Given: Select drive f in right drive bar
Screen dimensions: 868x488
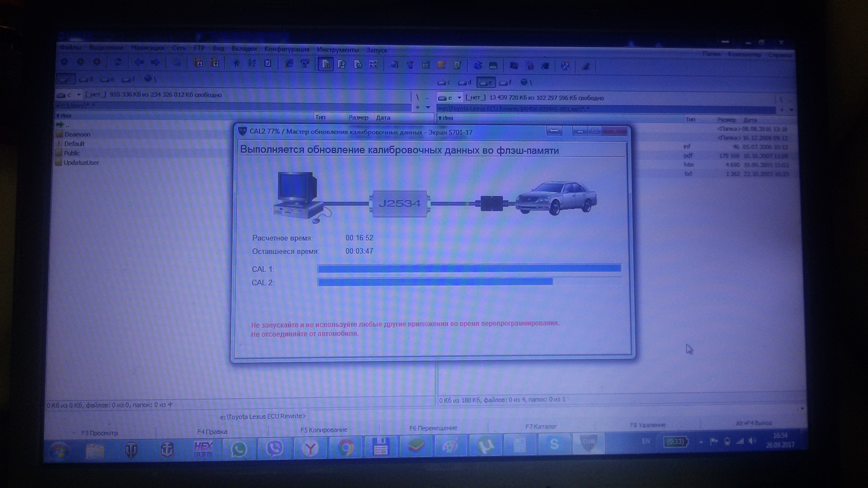Looking at the screenshot, I should pyautogui.click(x=505, y=82).
